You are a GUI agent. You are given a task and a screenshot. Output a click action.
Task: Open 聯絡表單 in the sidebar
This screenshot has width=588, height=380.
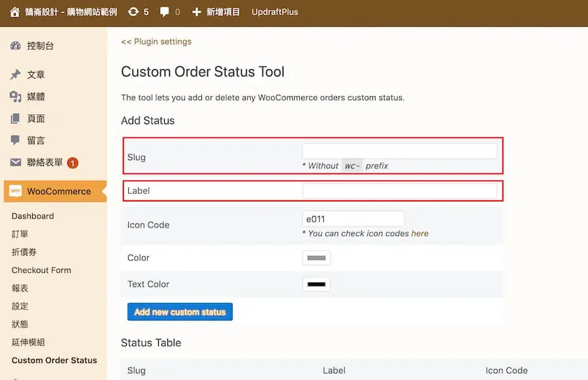click(x=44, y=162)
